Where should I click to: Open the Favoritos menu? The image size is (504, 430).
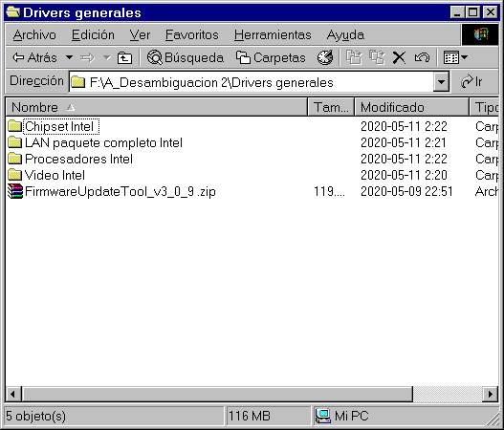tap(192, 34)
